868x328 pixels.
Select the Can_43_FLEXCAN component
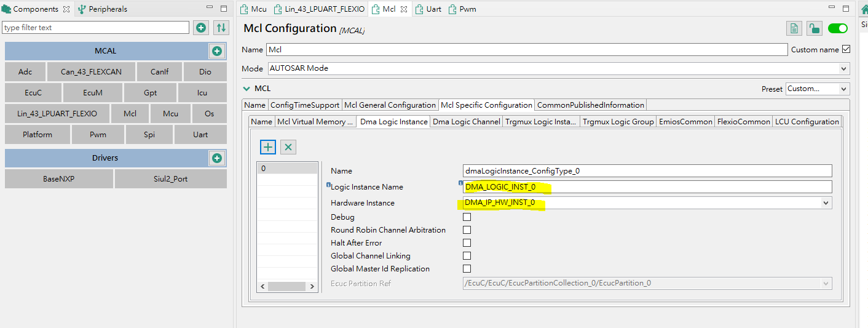click(91, 72)
